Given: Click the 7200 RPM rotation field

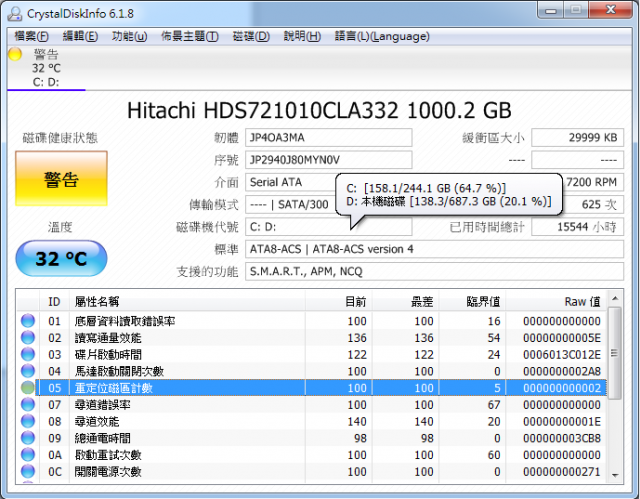Looking at the screenshot, I should 593,182.
